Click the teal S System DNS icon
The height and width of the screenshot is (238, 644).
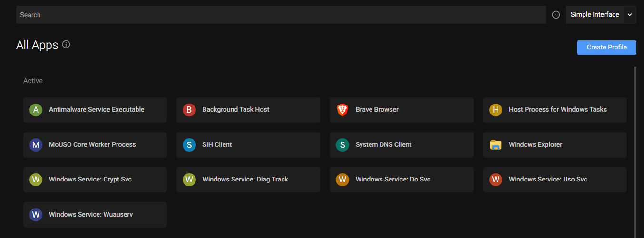click(342, 145)
